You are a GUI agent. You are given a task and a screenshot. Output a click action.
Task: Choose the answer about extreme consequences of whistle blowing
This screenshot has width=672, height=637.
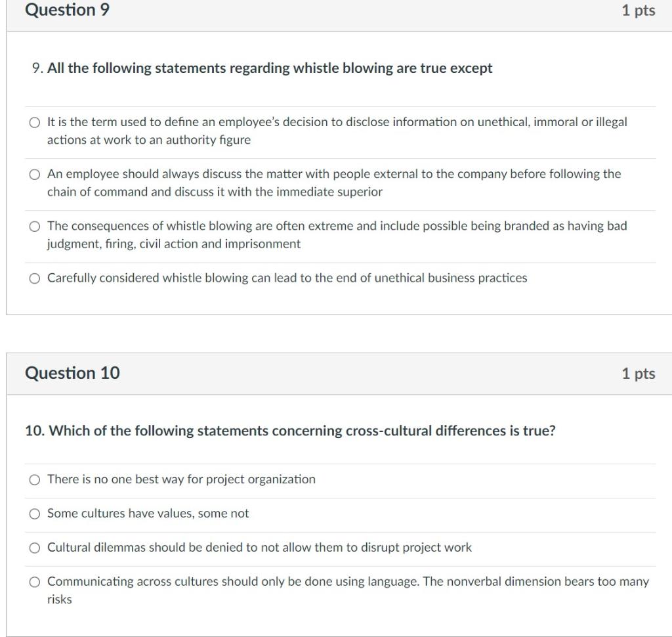point(33,227)
